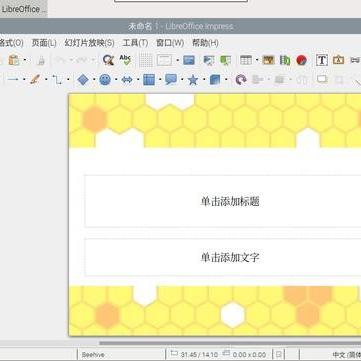Insert audio or video icon
The width and height of the screenshot is (361, 361).
(285, 60)
